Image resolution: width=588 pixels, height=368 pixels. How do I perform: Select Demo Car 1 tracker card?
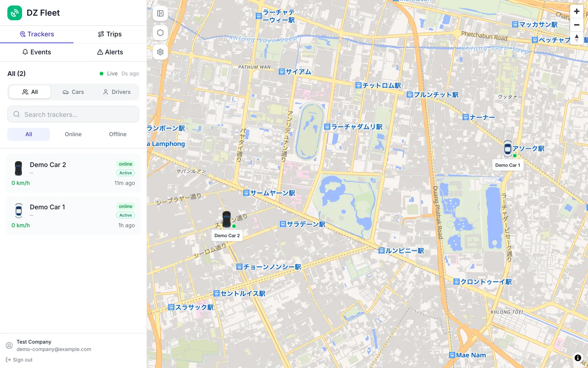pyautogui.click(x=73, y=216)
